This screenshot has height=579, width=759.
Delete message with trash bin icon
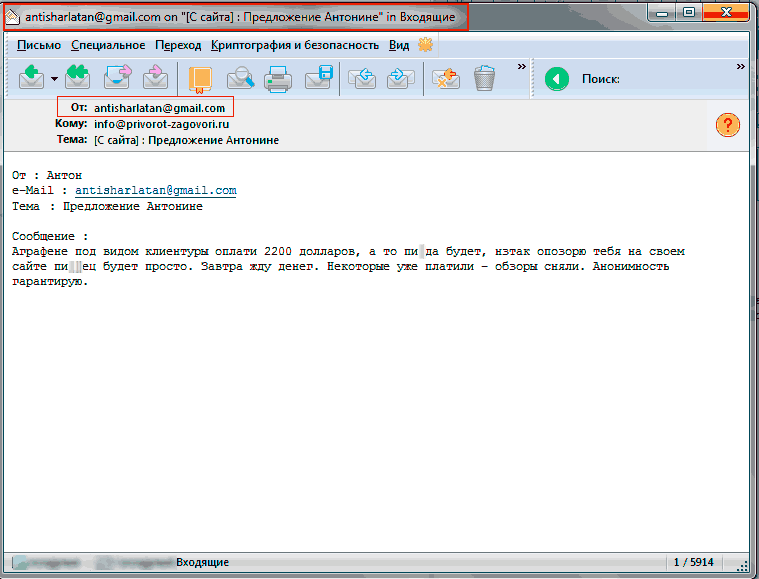[485, 77]
